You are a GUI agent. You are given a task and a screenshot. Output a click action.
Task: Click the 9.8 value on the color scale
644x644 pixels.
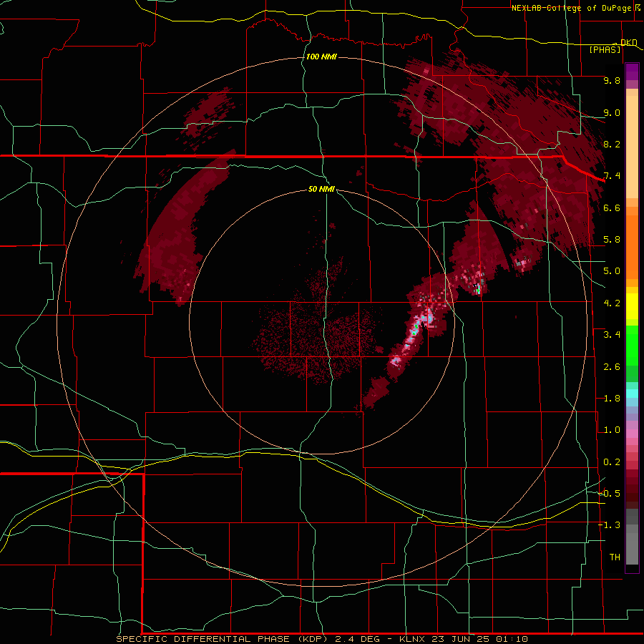click(612, 80)
